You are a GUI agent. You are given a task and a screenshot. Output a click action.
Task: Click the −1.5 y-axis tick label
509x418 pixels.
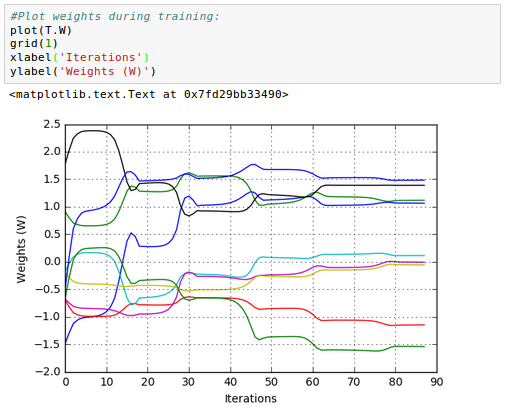pos(48,344)
